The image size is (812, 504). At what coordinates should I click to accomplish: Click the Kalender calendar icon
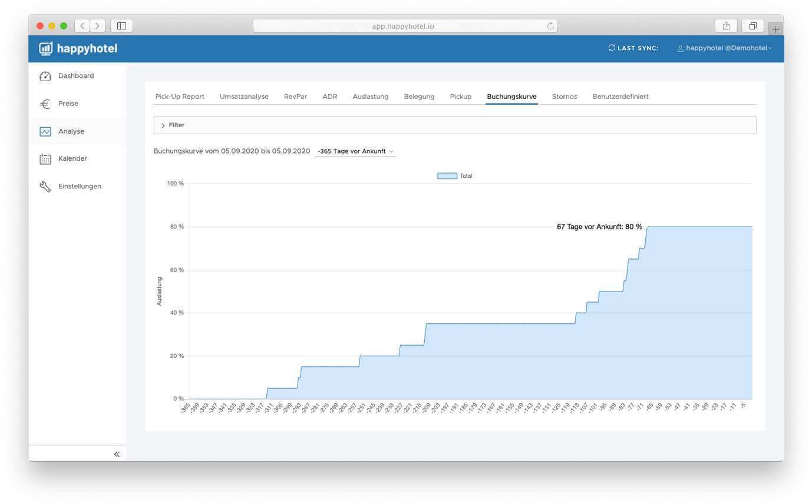(45, 159)
